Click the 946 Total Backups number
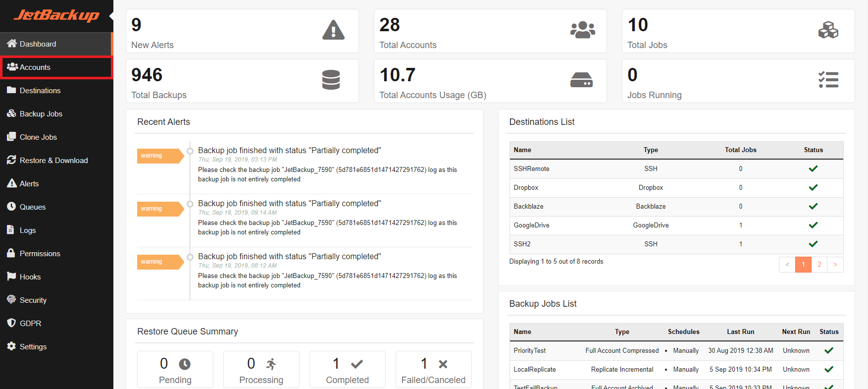Image resolution: width=868 pixels, height=389 pixels. click(147, 75)
